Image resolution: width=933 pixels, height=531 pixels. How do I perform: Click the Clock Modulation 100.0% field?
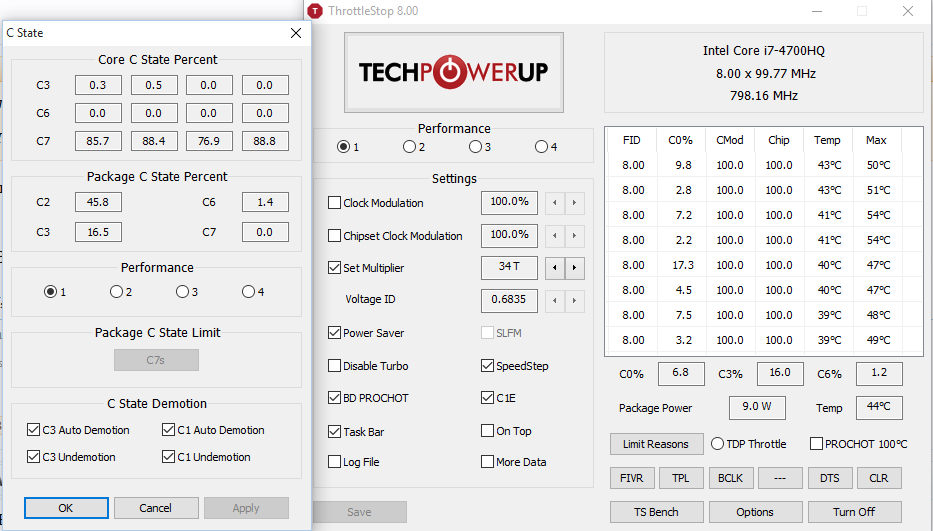(x=509, y=203)
